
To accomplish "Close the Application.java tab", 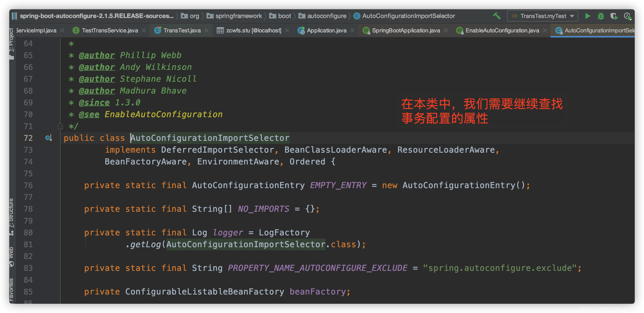I will pos(353,31).
